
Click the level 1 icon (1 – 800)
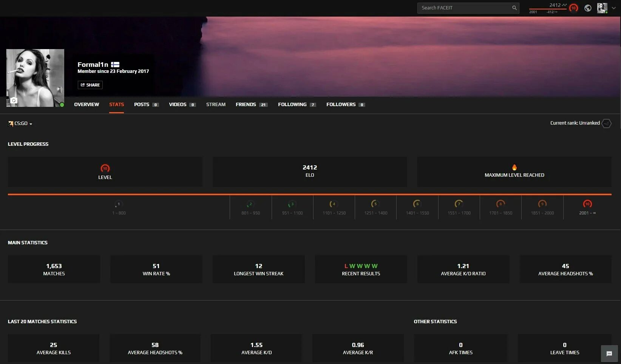pos(119,204)
